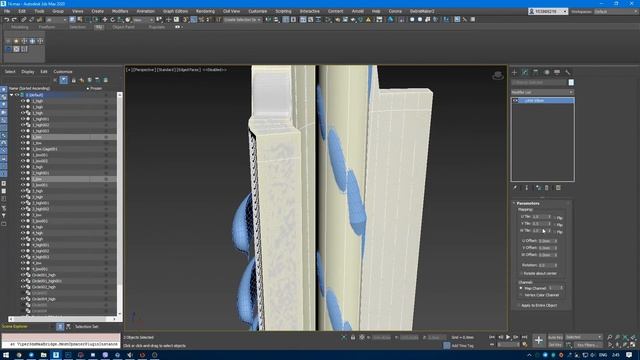Activate the Select and Move tool
Image resolution: width=640 pixels, height=360 pixels.
pyautogui.click(x=104, y=20)
